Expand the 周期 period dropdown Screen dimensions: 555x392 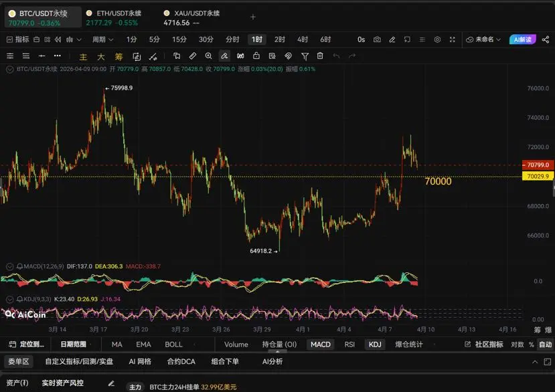point(102,39)
